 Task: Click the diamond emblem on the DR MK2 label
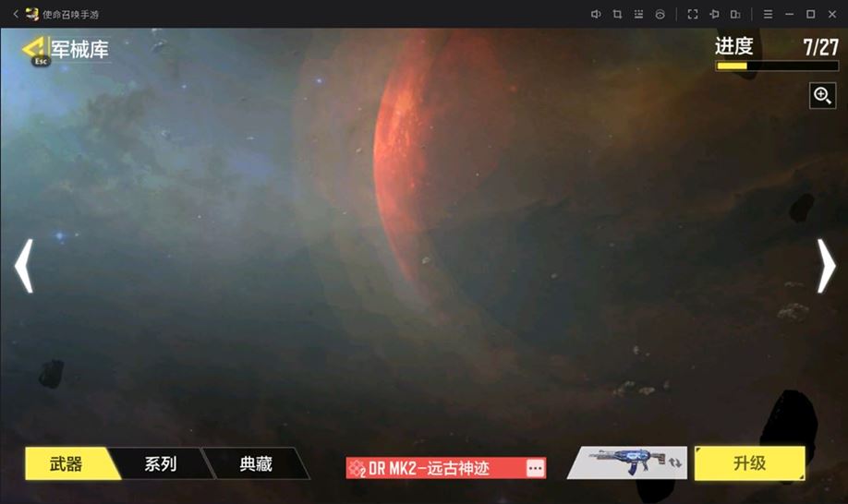(357, 468)
